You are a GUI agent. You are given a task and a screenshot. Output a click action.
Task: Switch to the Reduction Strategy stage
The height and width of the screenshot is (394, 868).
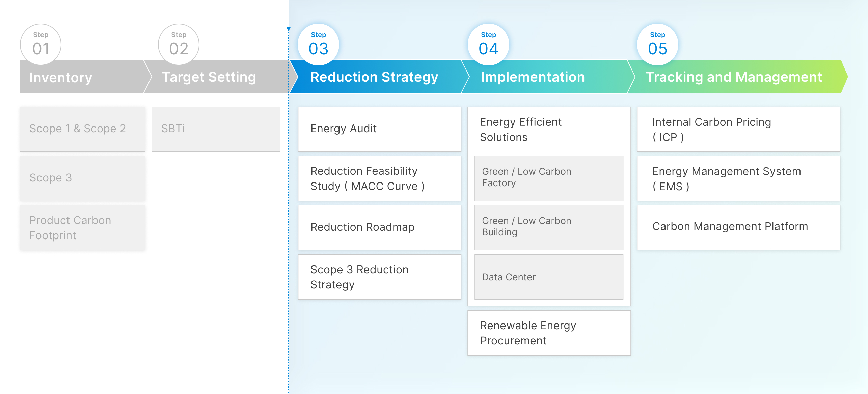pyautogui.click(x=374, y=77)
